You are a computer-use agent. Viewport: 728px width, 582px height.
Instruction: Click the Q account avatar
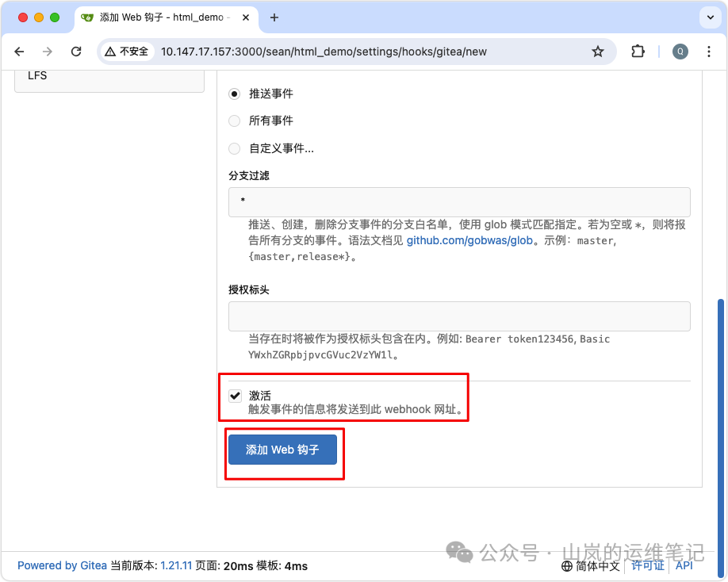680,51
